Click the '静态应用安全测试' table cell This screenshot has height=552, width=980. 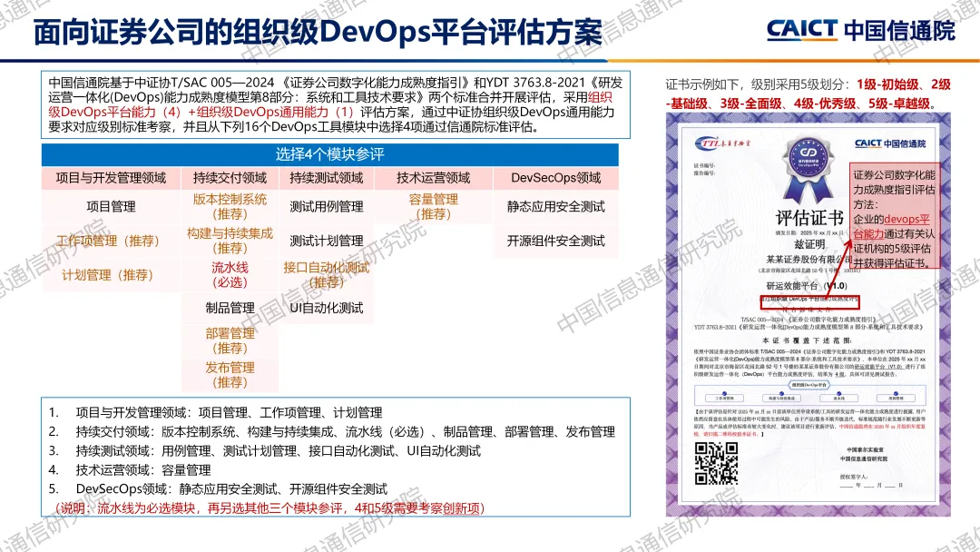pos(555,207)
